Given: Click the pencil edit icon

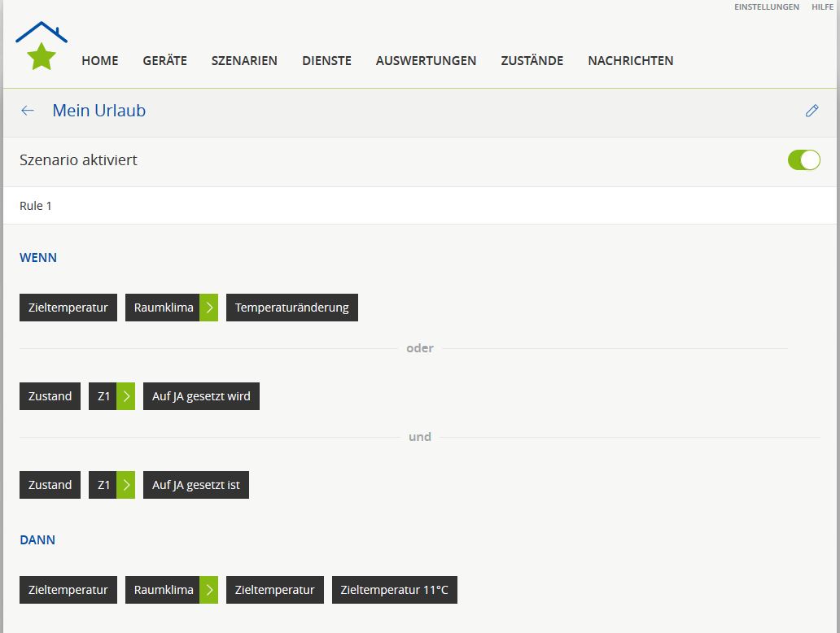Looking at the screenshot, I should point(812,111).
